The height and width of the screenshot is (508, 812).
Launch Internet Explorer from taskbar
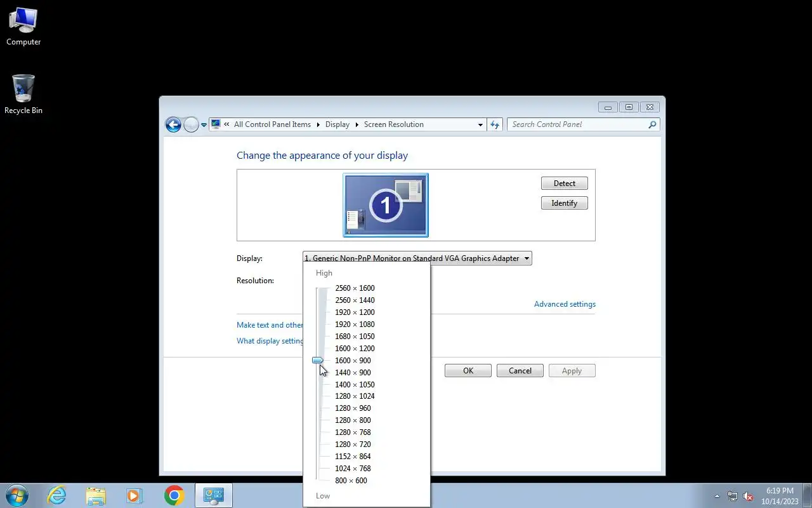[57, 495]
